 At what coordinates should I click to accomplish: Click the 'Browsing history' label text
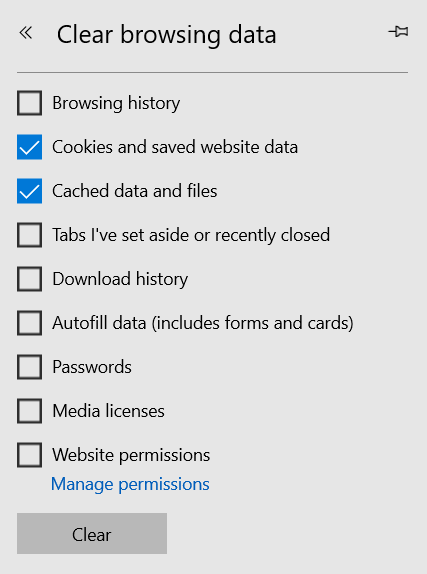pos(116,103)
